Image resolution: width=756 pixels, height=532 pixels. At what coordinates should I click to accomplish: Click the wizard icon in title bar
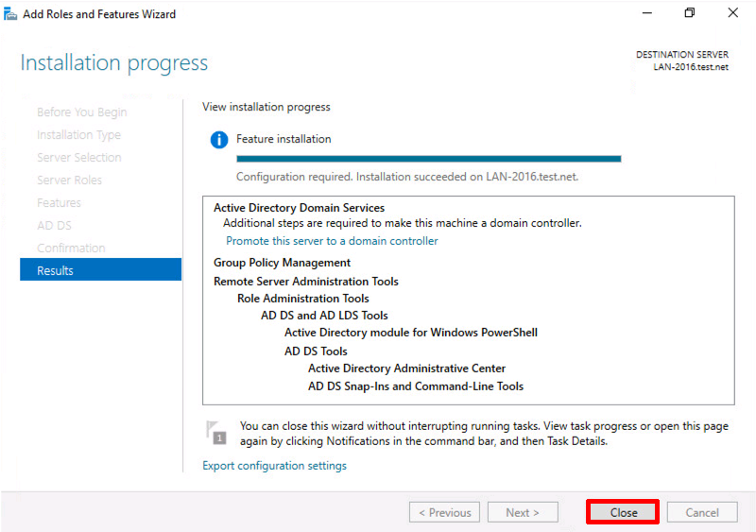click(10, 14)
